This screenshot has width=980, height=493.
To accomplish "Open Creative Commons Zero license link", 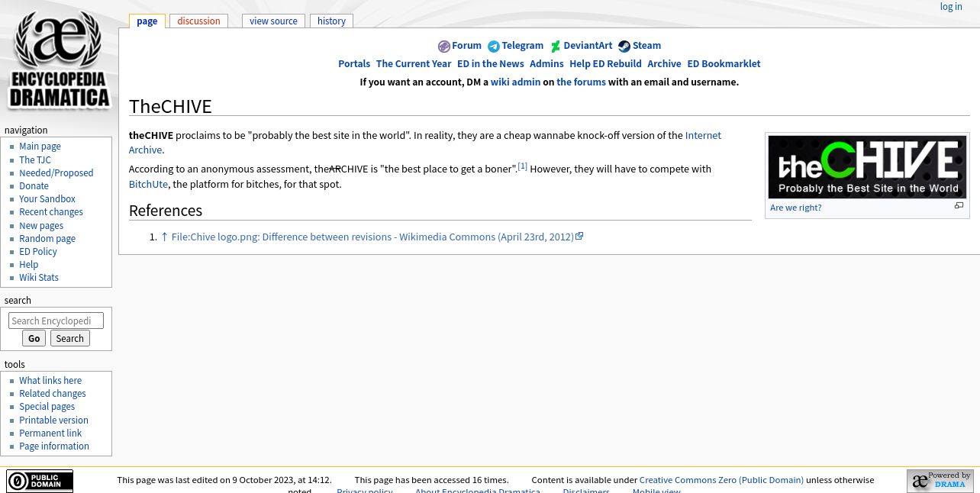I will click(x=721, y=480).
